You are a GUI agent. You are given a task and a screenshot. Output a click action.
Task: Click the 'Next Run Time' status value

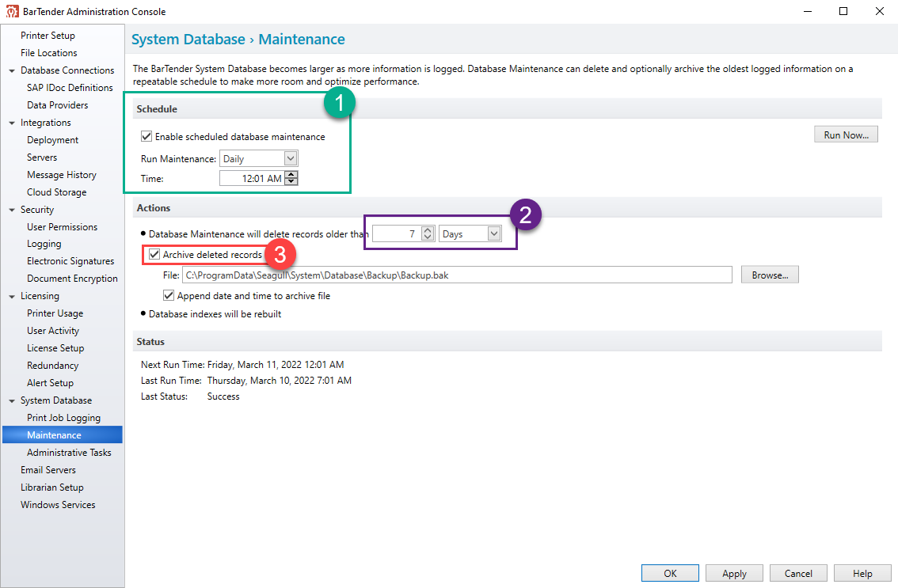[276, 364]
